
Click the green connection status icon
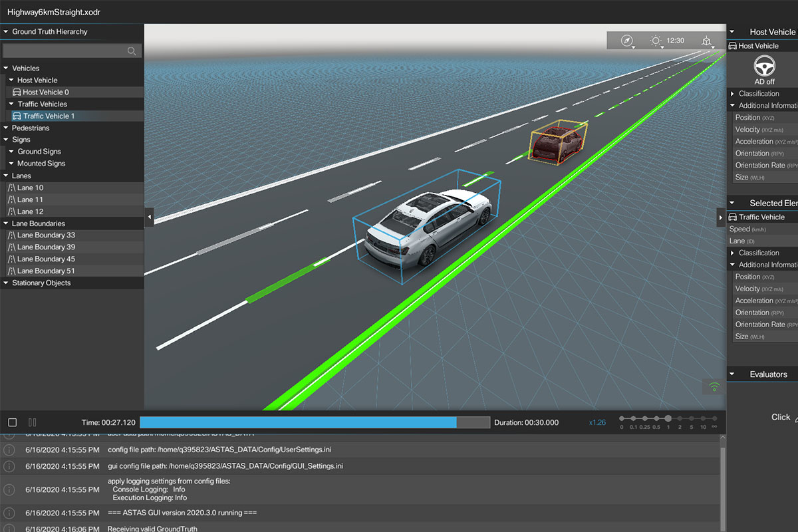tap(714, 386)
